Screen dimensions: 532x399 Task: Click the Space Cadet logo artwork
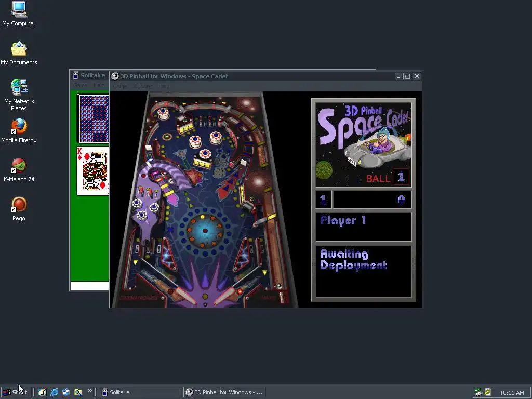[363, 145]
